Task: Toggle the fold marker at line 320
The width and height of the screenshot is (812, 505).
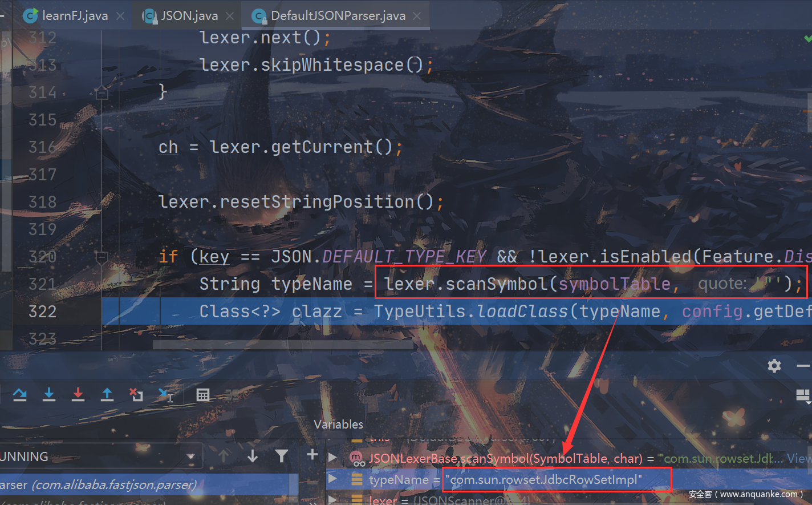Action: [102, 257]
